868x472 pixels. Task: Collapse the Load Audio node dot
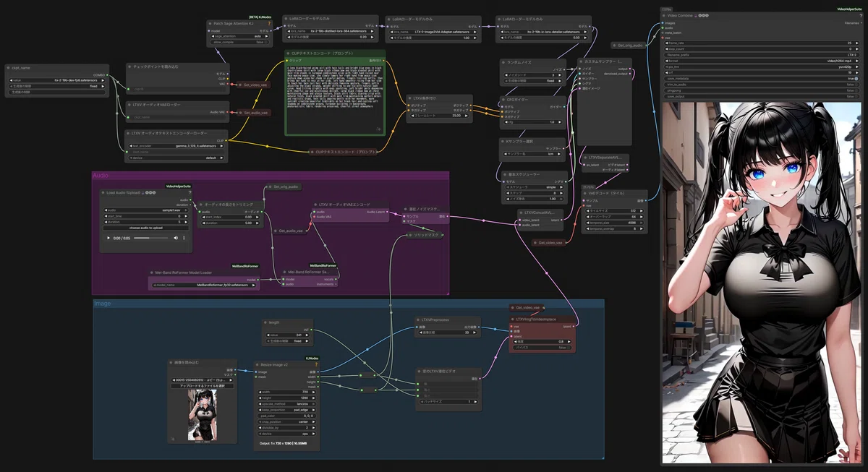(x=103, y=193)
